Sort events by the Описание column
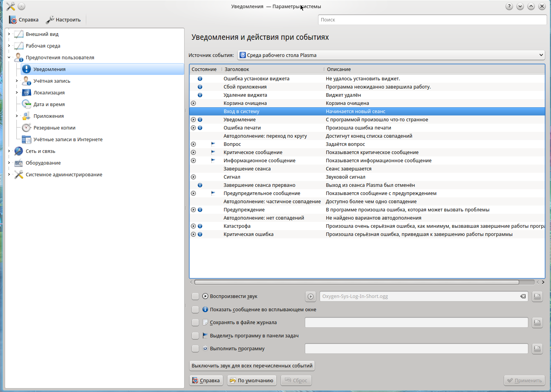This screenshot has height=392, width=551. click(434, 69)
